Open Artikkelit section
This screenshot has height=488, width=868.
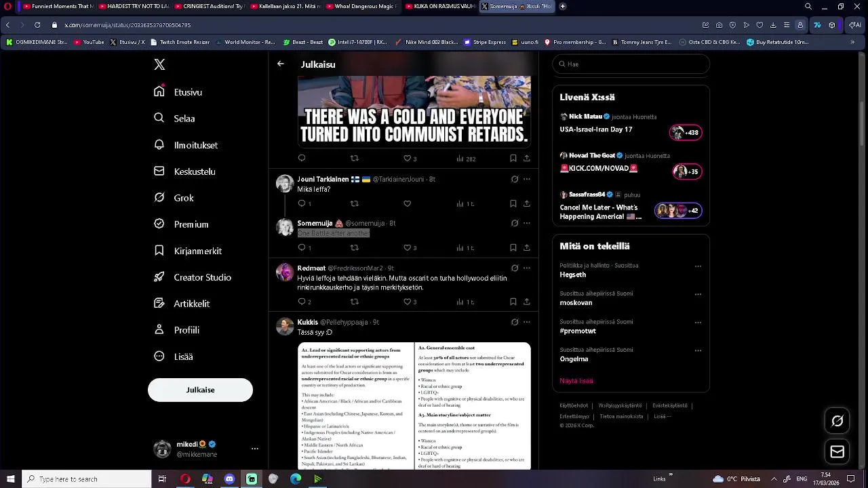tap(182, 304)
